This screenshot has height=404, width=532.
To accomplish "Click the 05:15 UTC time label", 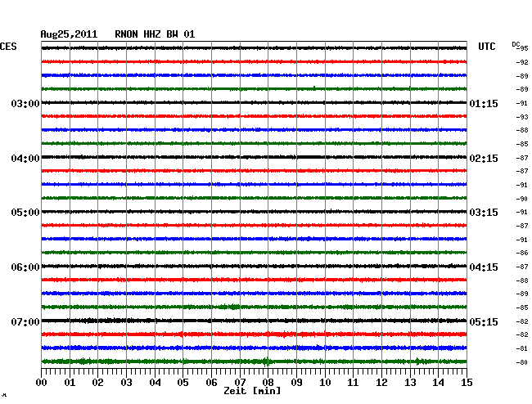I will pos(484,321).
